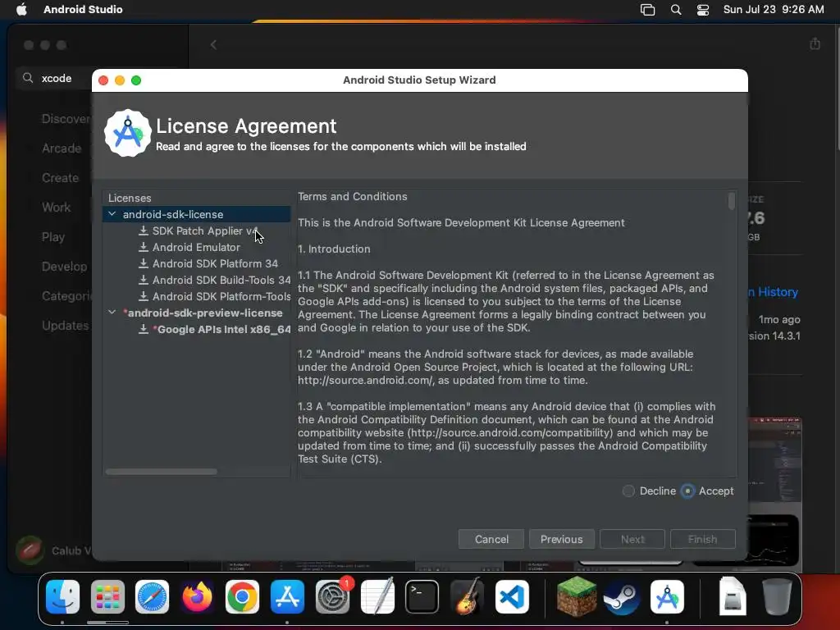This screenshot has width=840, height=630.
Task: Click the Stage Manager menu bar icon
Action: 648,10
